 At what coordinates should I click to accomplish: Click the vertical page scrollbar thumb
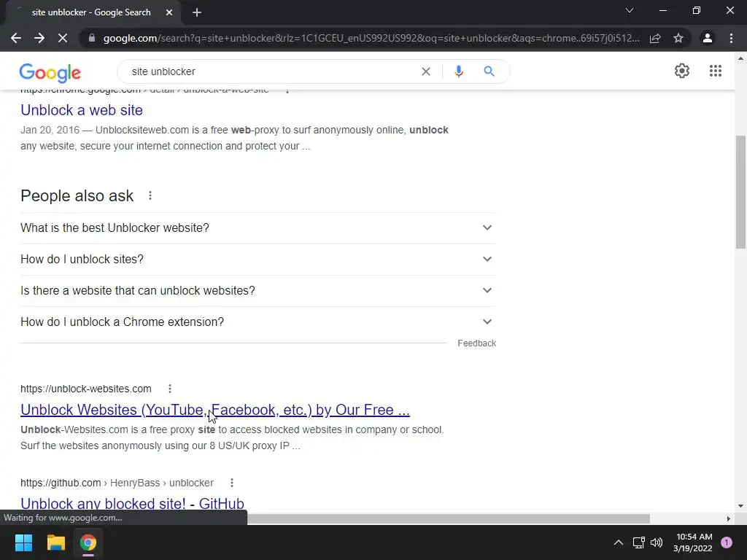pyautogui.click(x=740, y=192)
